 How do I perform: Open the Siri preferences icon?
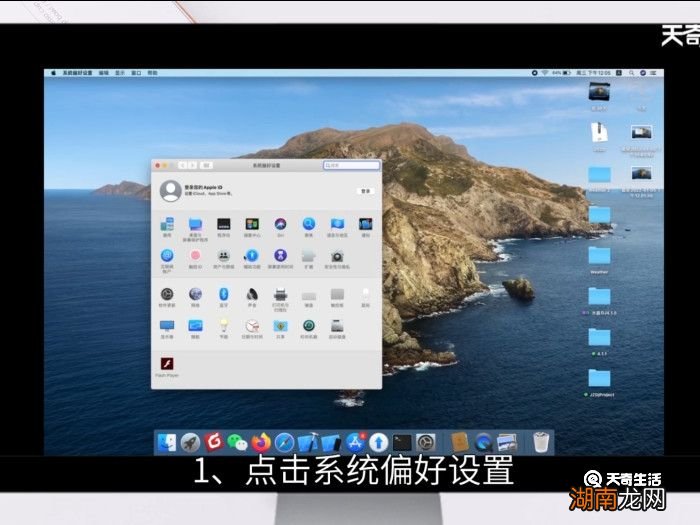click(x=281, y=225)
